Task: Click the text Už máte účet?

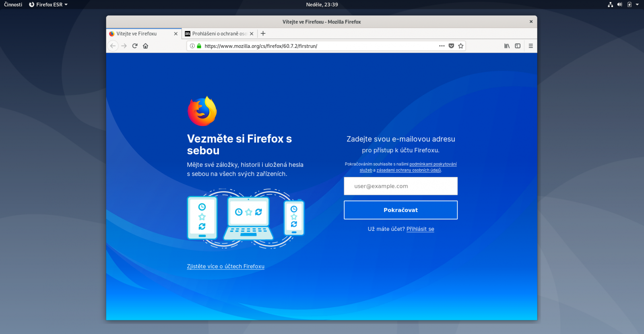Action: coord(386,229)
